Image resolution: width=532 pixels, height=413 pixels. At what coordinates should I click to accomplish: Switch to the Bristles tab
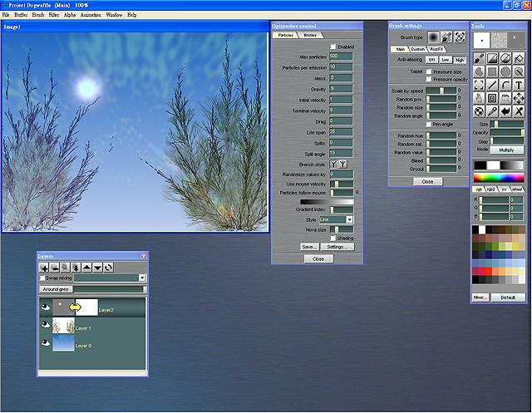coord(309,36)
